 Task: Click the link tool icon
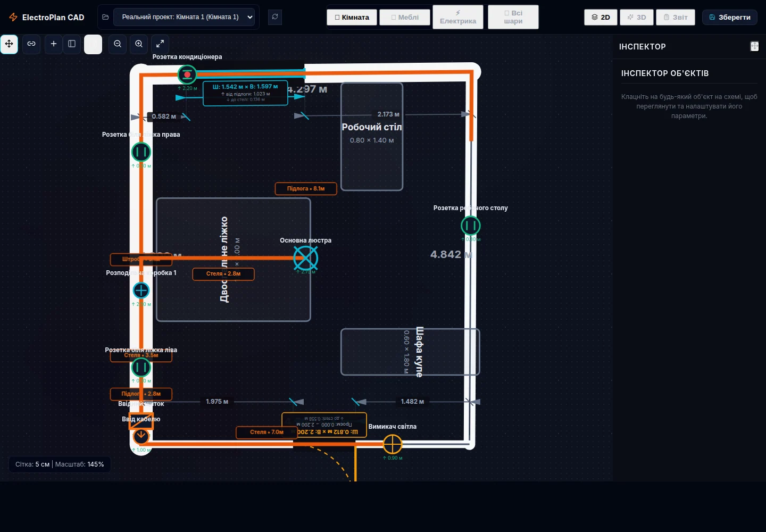(x=31, y=44)
